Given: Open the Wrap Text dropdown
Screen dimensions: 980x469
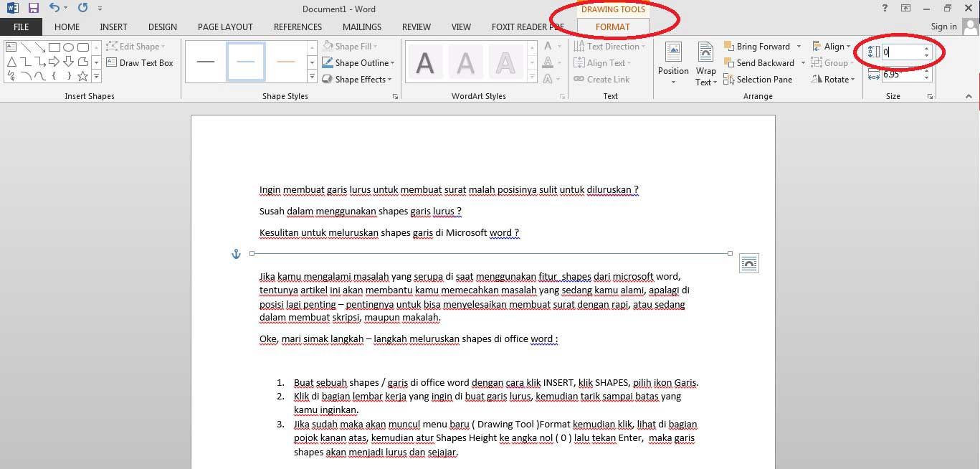Looking at the screenshot, I should pyautogui.click(x=706, y=64).
